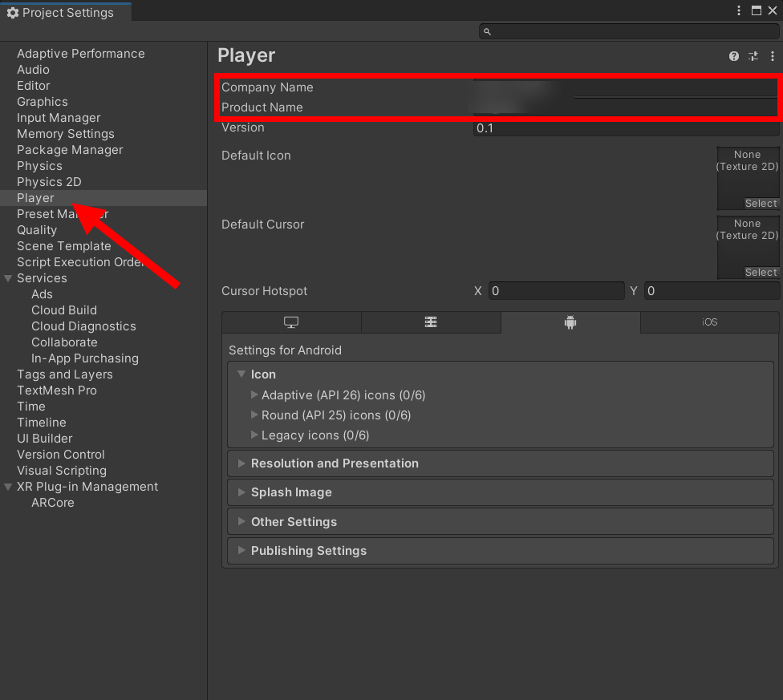Image resolution: width=783 pixels, height=700 pixels.
Task: Click the magnifier icon in the search field
Action: [x=488, y=32]
